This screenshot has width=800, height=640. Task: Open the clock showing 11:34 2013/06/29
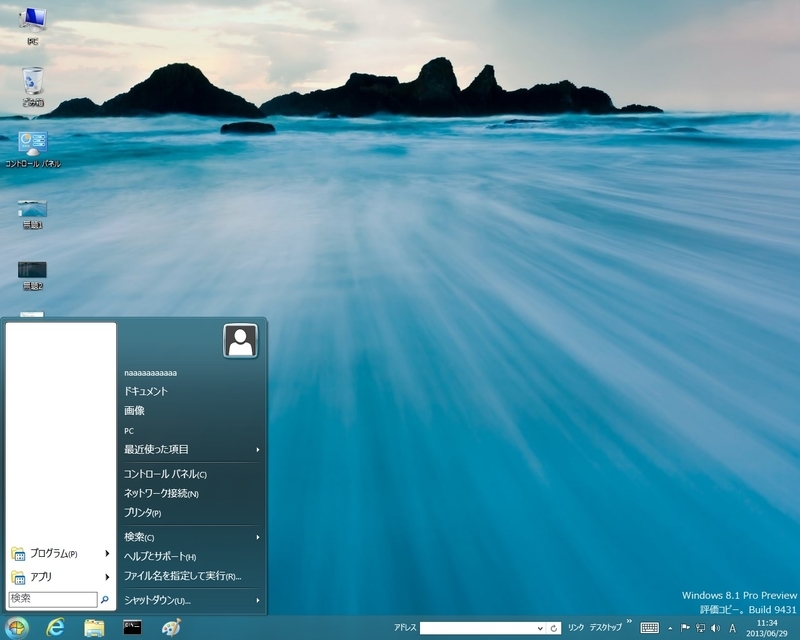pos(767,628)
